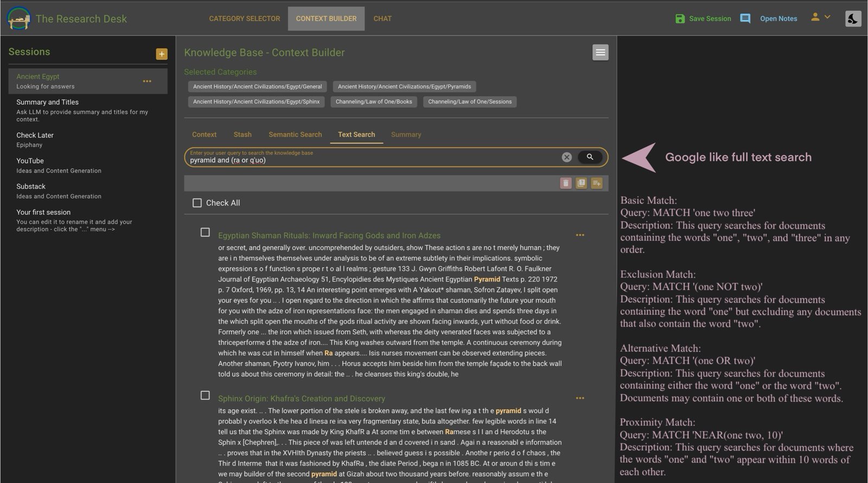Select the Text Search sub-tab
This screenshot has width=868, height=483.
[356, 134]
